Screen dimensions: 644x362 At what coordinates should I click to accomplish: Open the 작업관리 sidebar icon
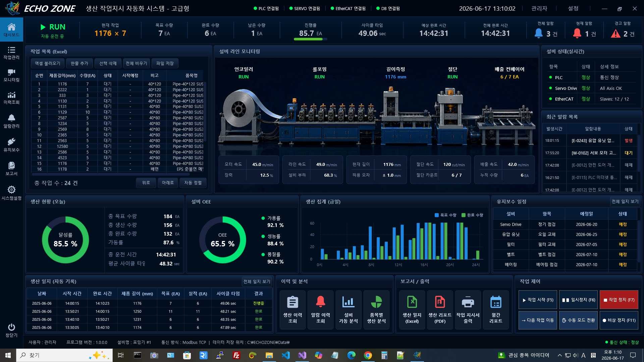(x=11, y=53)
